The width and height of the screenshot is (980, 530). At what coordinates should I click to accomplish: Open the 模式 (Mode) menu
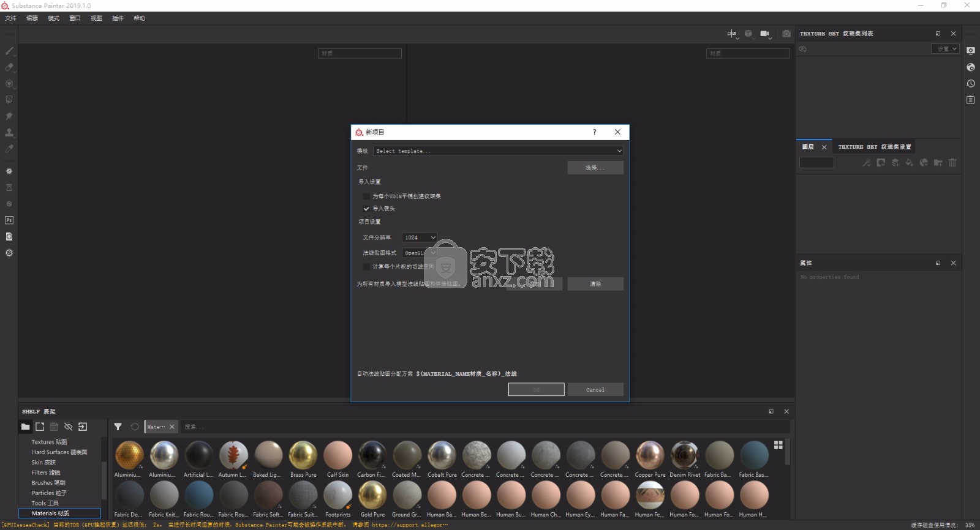(x=53, y=18)
